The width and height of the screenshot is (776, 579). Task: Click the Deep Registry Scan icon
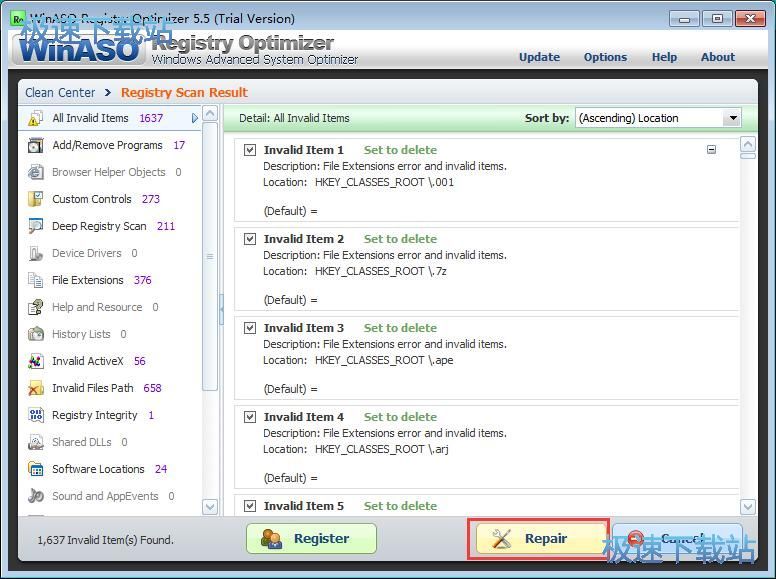click(36, 226)
